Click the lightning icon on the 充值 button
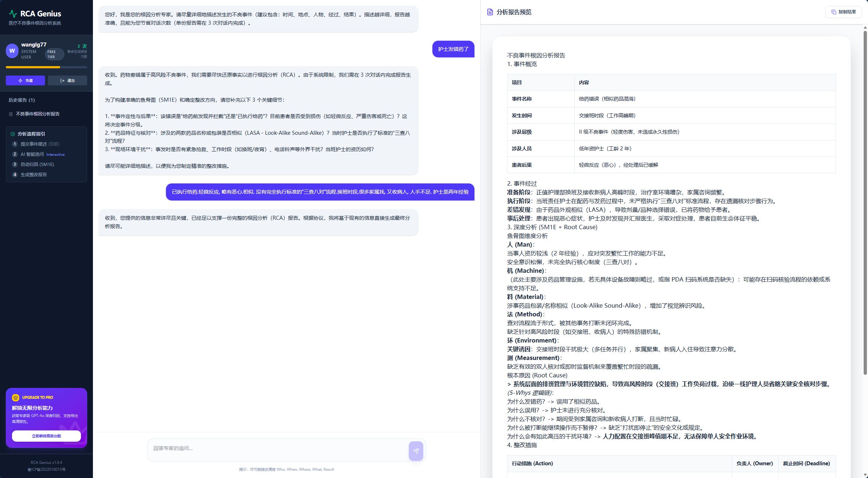The height and width of the screenshot is (478, 868). pos(20,81)
